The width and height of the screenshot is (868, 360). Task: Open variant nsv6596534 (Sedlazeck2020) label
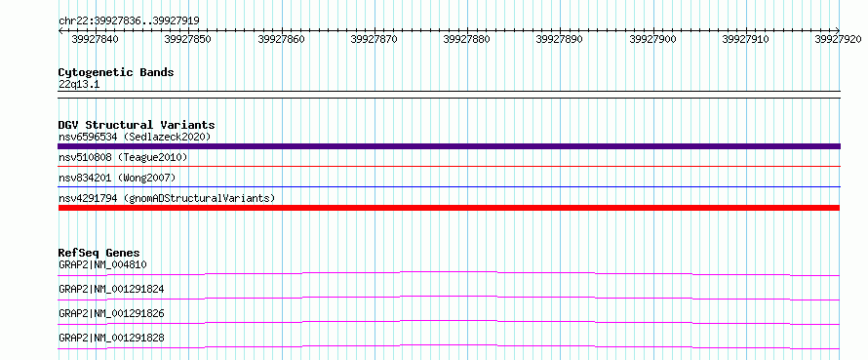point(135,137)
